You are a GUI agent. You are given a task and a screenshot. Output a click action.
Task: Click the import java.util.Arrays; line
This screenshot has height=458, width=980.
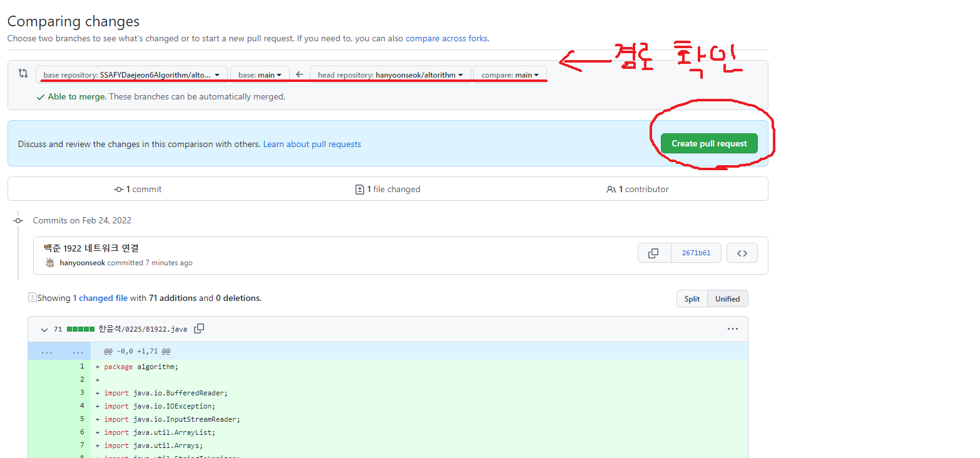point(153,445)
